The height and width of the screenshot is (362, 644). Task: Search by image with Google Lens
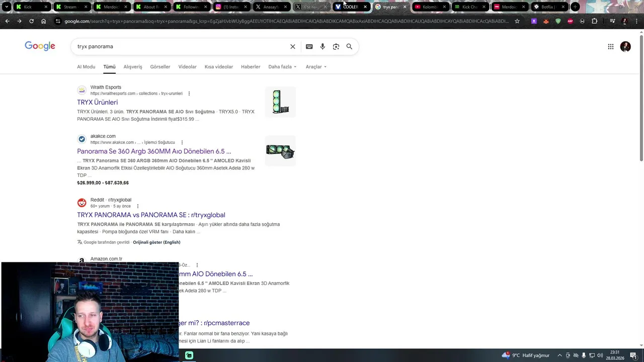point(336,46)
